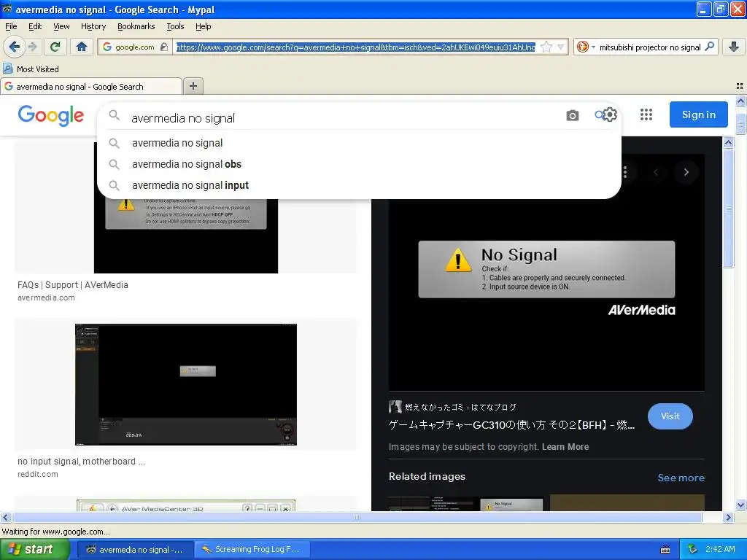Open the Windows Start button
This screenshot has width=747, height=560.
coord(35,550)
